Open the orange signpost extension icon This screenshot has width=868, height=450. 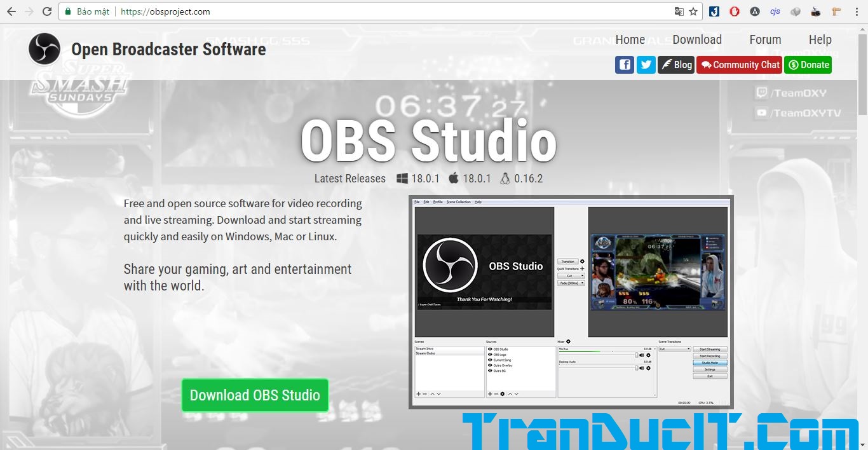(x=836, y=11)
